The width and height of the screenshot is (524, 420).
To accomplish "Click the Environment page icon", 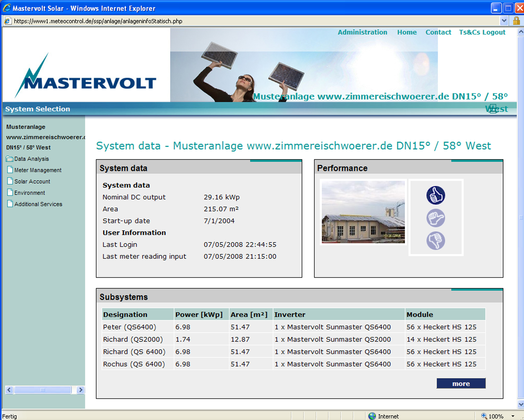I will [10, 192].
